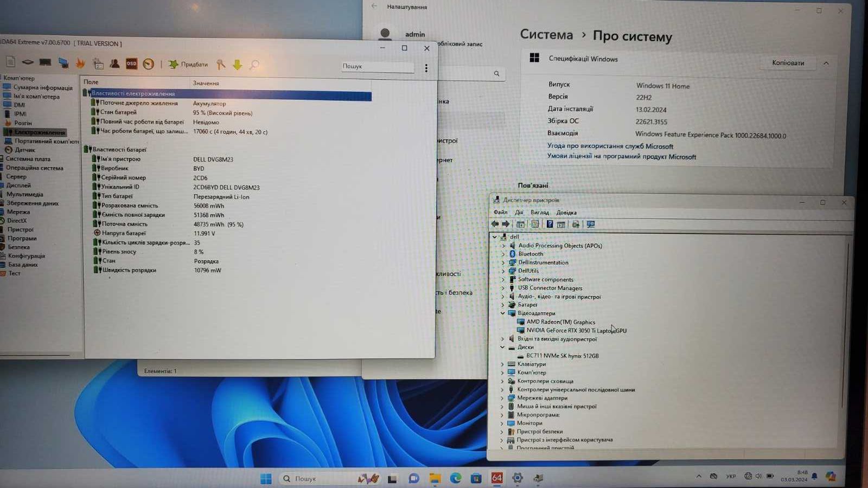Click the Forward arrow in Device Manager toolbar
Screen dimensions: 868x488
click(506, 224)
